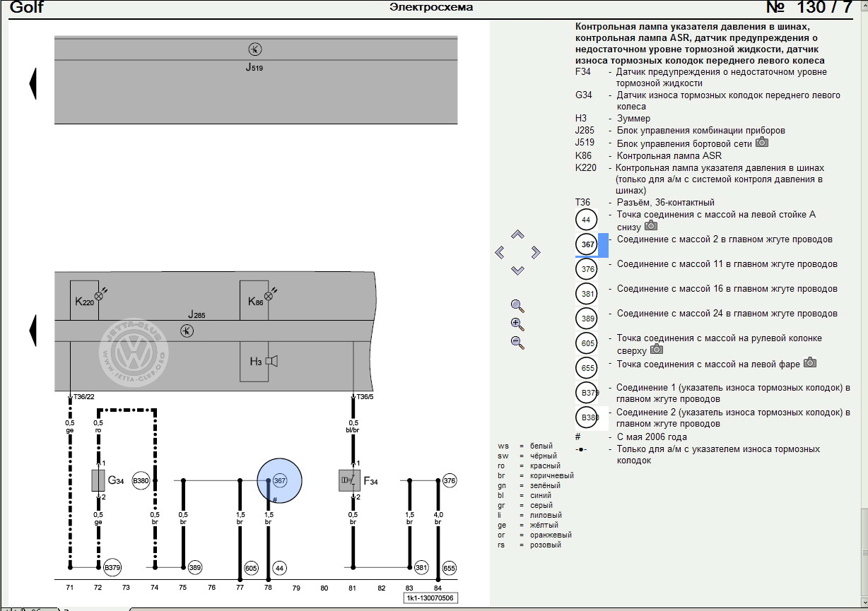Select the F34 brake fluid level switch symbol

point(350,480)
